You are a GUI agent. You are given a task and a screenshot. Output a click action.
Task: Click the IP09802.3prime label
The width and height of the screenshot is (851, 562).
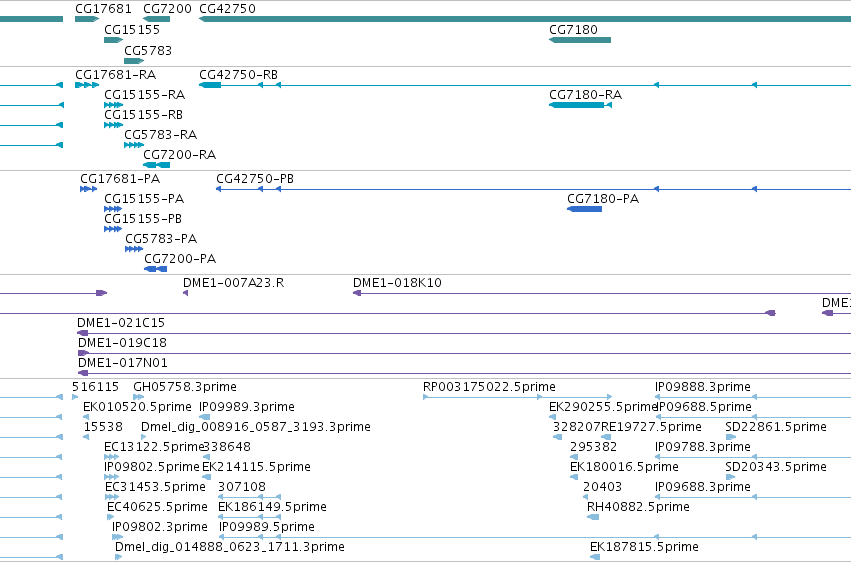tap(160, 527)
